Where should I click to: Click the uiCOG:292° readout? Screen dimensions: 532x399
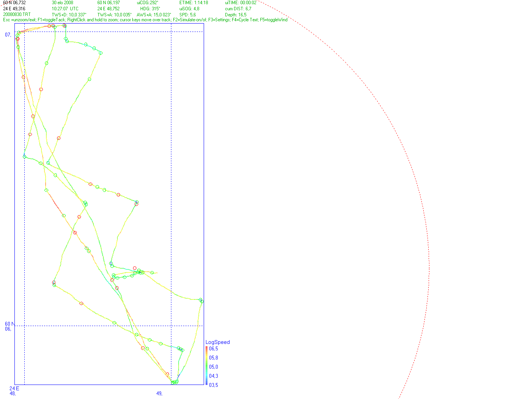tap(147, 3)
